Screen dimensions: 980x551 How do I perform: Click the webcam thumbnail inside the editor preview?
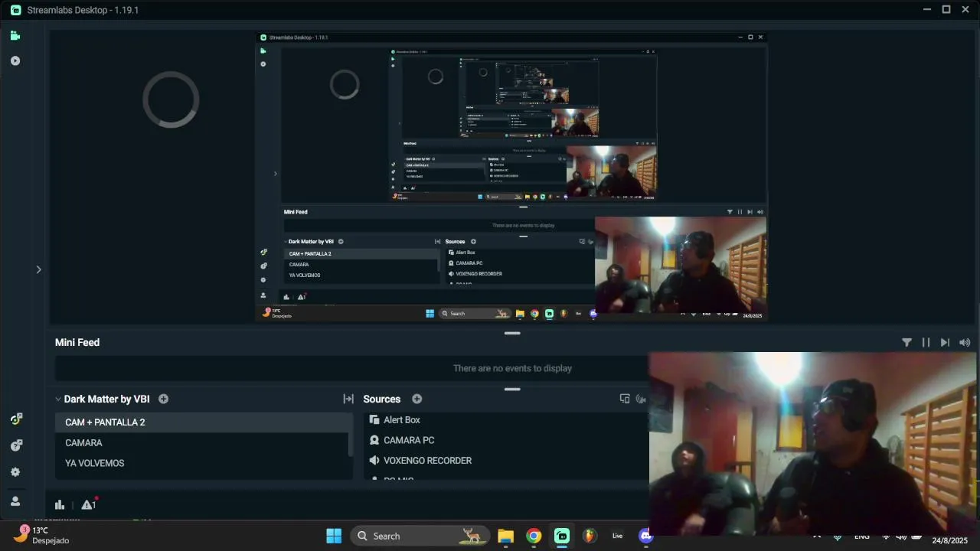click(681, 265)
